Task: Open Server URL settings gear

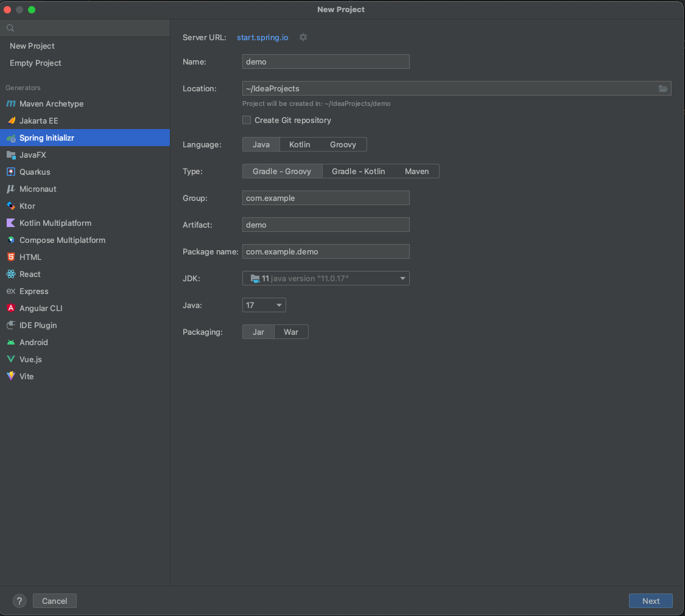Action: click(x=303, y=37)
